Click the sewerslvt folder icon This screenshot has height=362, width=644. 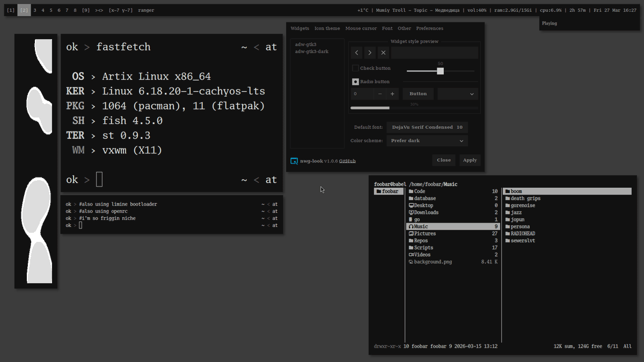(x=508, y=241)
